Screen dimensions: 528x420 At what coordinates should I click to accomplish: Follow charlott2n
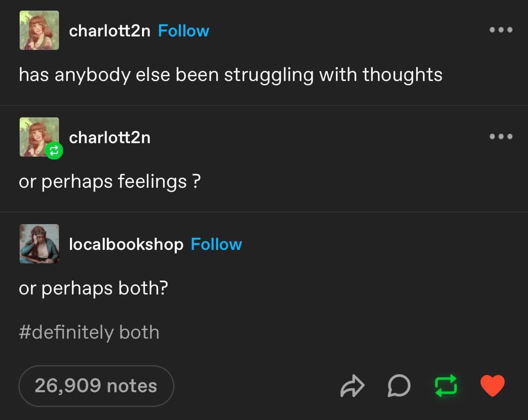click(x=183, y=31)
